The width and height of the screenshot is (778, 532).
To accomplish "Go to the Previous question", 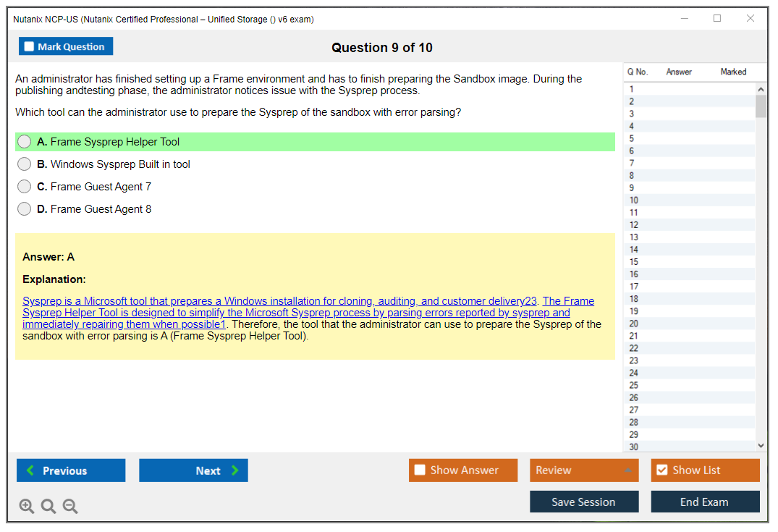I will click(71, 470).
